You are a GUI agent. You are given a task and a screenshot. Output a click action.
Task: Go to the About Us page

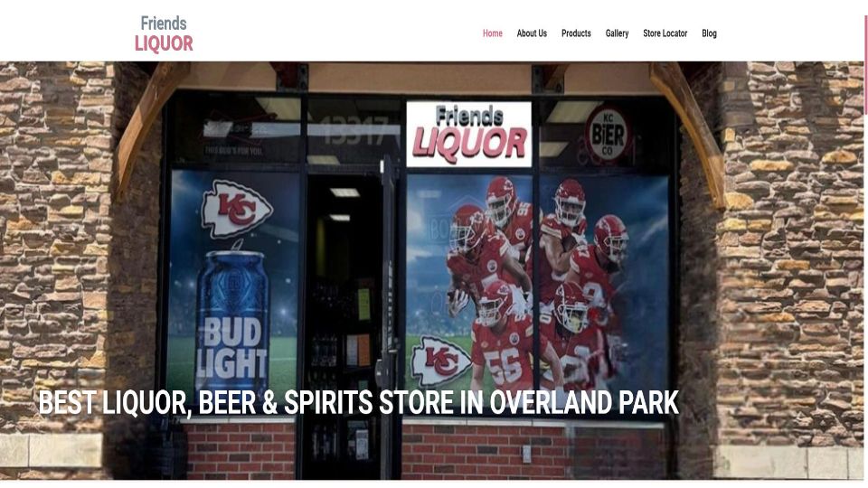pos(532,33)
